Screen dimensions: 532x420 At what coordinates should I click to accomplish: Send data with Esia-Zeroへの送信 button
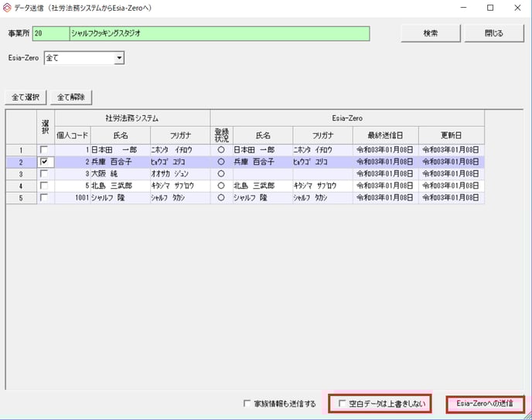(485, 404)
